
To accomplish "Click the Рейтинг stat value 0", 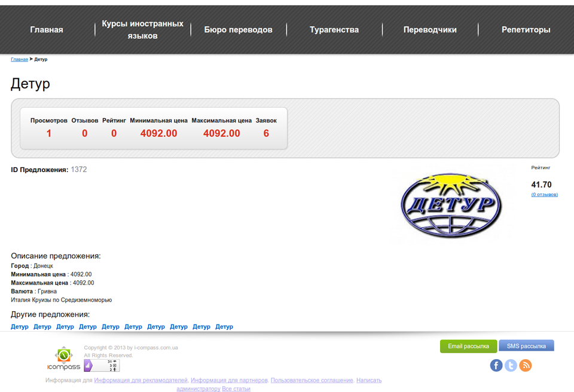I will (114, 133).
